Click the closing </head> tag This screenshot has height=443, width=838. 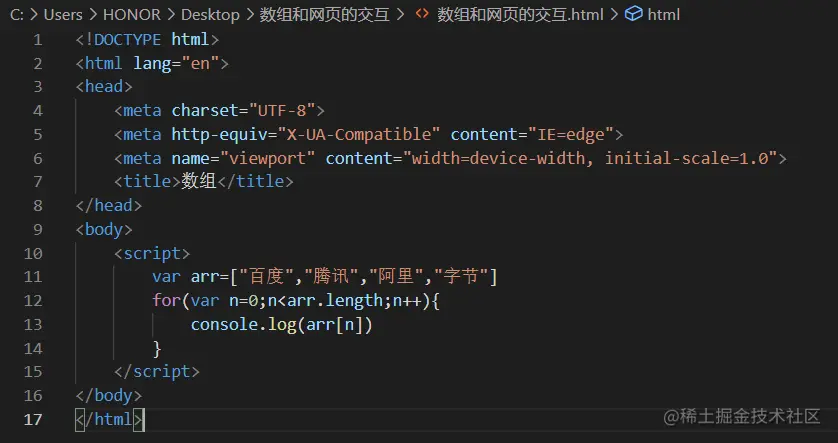[108, 206]
